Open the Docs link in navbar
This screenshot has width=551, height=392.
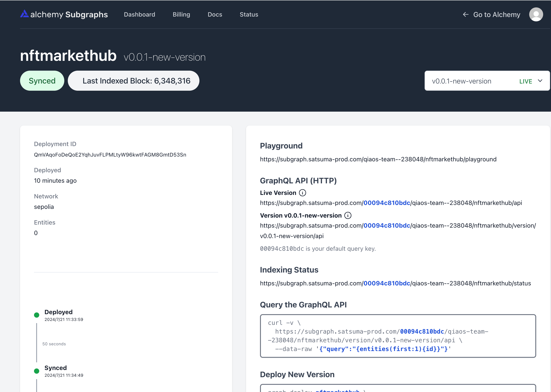pos(215,14)
